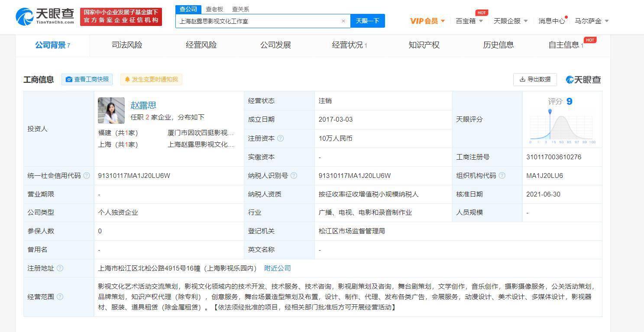Open 消息中心 notifications
This screenshot has height=332, width=644.
point(552,21)
